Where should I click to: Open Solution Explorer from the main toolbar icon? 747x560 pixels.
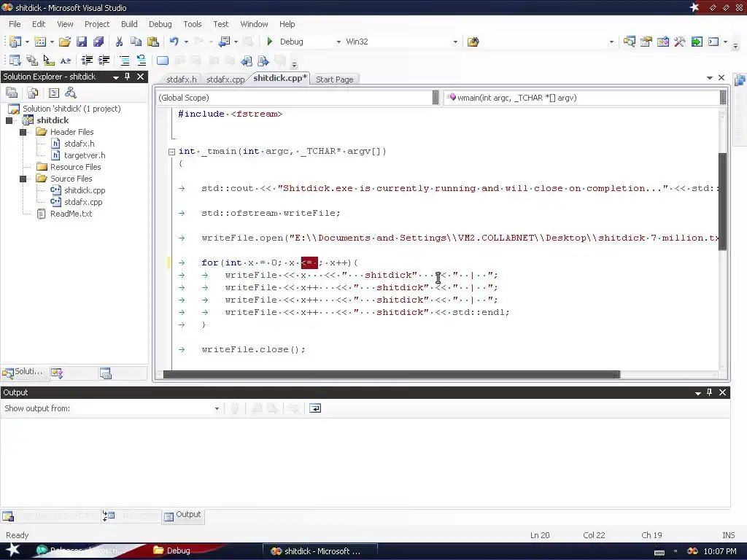pos(630,42)
